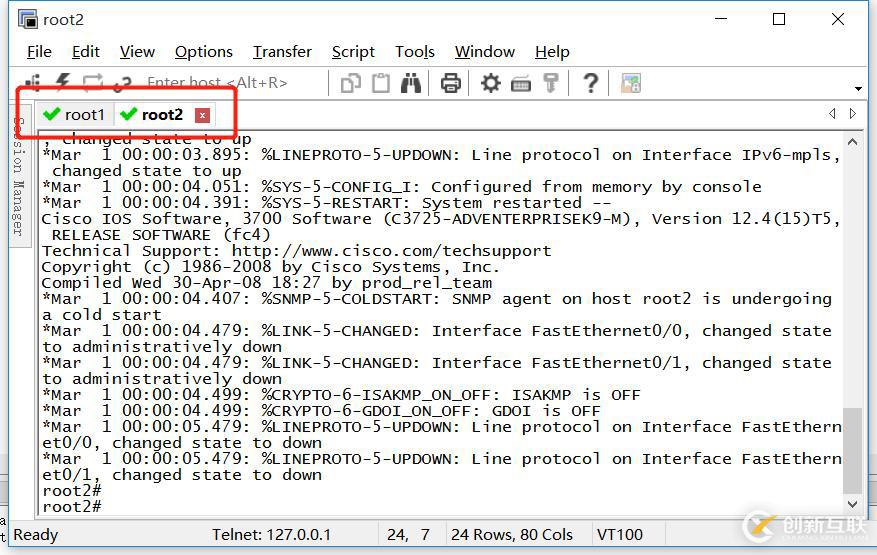
Task: Click the VT100 emulation status entry
Action: [620, 535]
